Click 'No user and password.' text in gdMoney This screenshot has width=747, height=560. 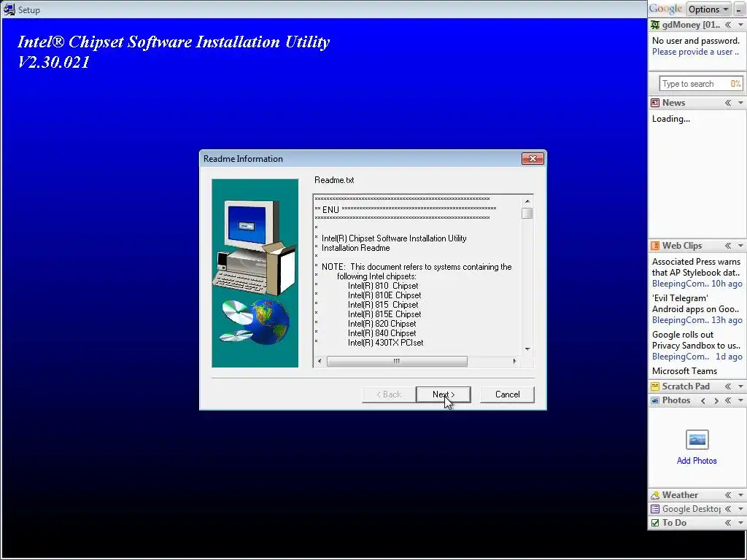click(695, 41)
